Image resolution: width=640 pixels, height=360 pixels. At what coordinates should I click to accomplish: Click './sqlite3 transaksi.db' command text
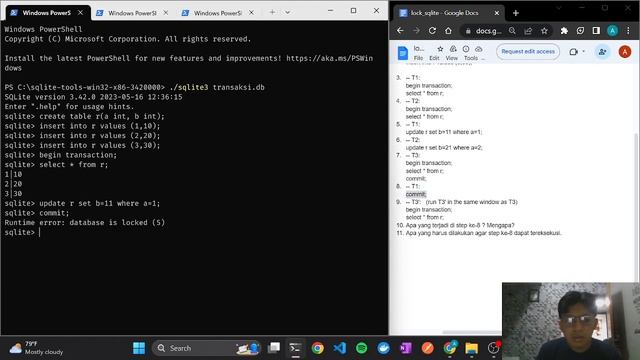[x=217, y=87]
